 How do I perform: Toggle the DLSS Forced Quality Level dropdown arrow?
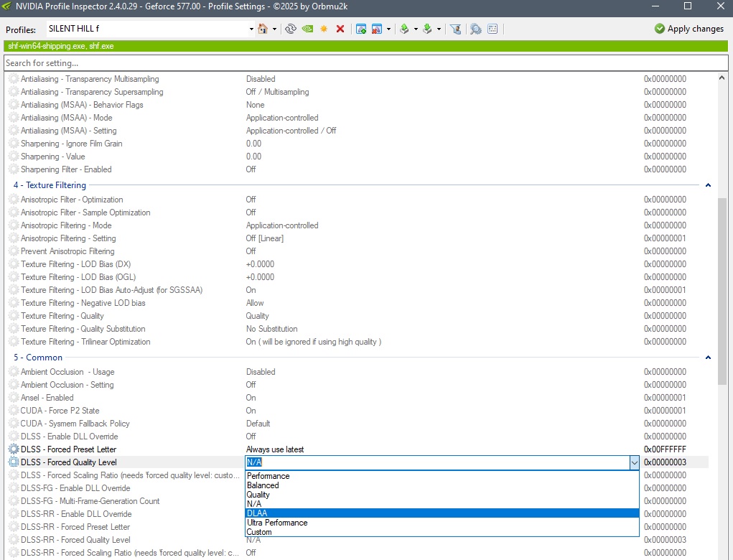click(x=634, y=463)
